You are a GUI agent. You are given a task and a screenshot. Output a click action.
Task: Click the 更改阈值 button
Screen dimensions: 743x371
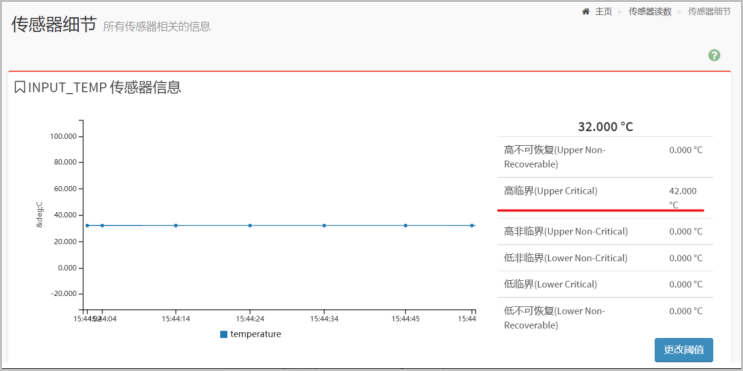coord(684,350)
